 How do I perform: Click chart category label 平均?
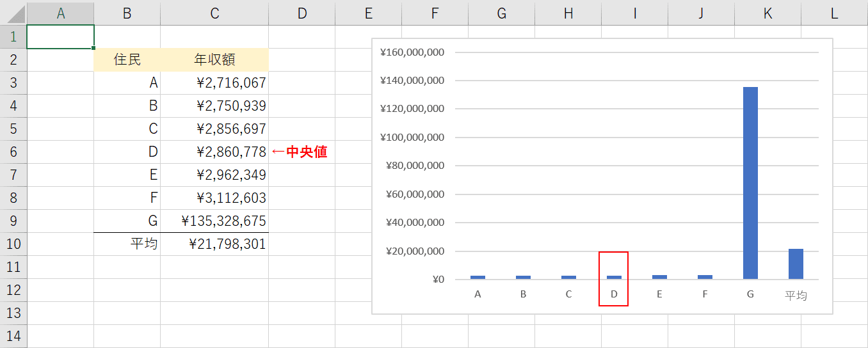(x=796, y=295)
